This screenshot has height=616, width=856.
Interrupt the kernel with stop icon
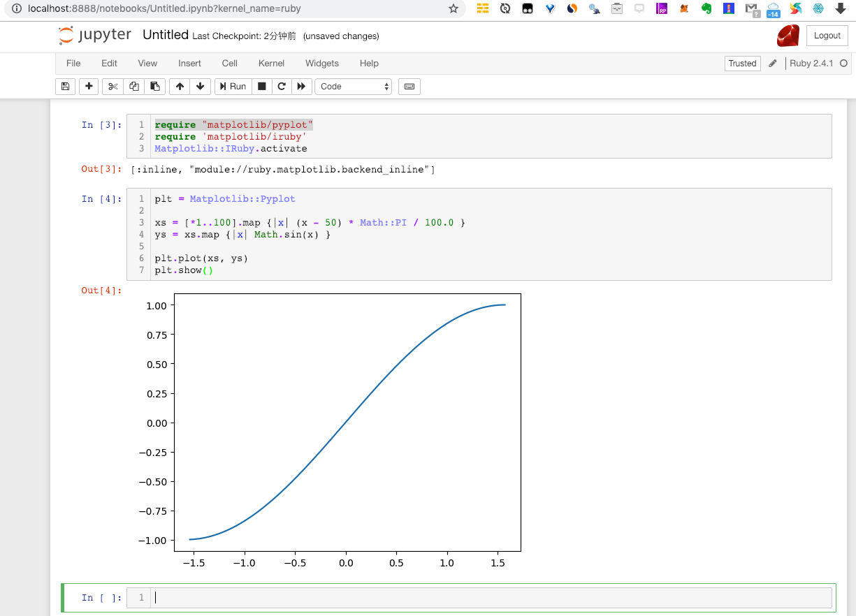(262, 87)
